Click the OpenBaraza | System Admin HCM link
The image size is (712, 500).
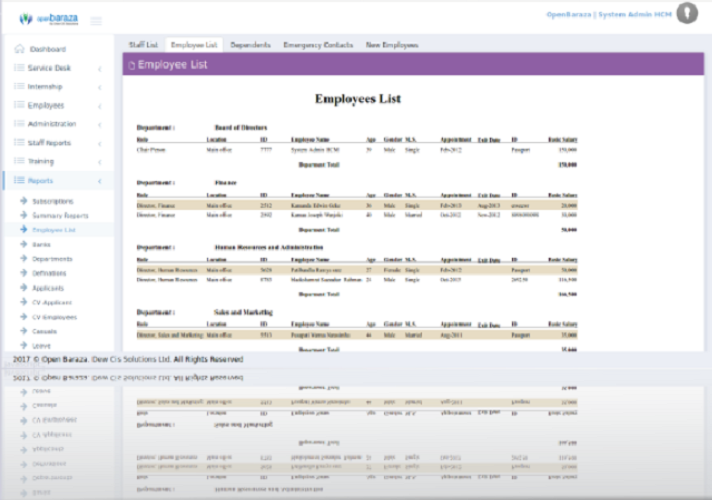click(x=608, y=15)
